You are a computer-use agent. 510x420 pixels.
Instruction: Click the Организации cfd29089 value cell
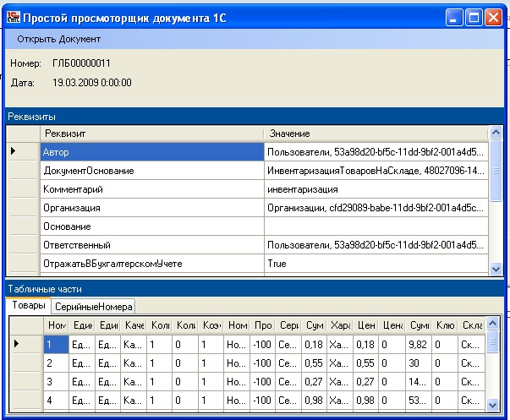tap(376, 207)
